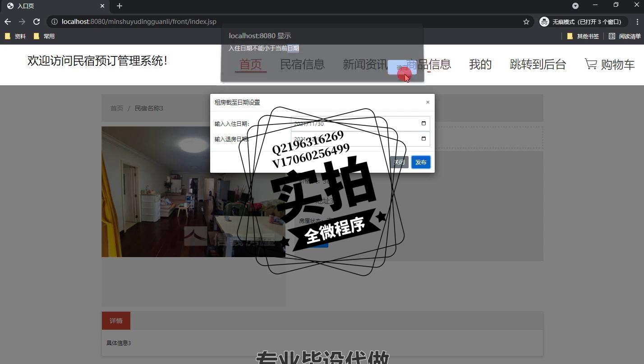
Task: Reload the page with the refresh icon
Action: pyautogui.click(x=37, y=22)
